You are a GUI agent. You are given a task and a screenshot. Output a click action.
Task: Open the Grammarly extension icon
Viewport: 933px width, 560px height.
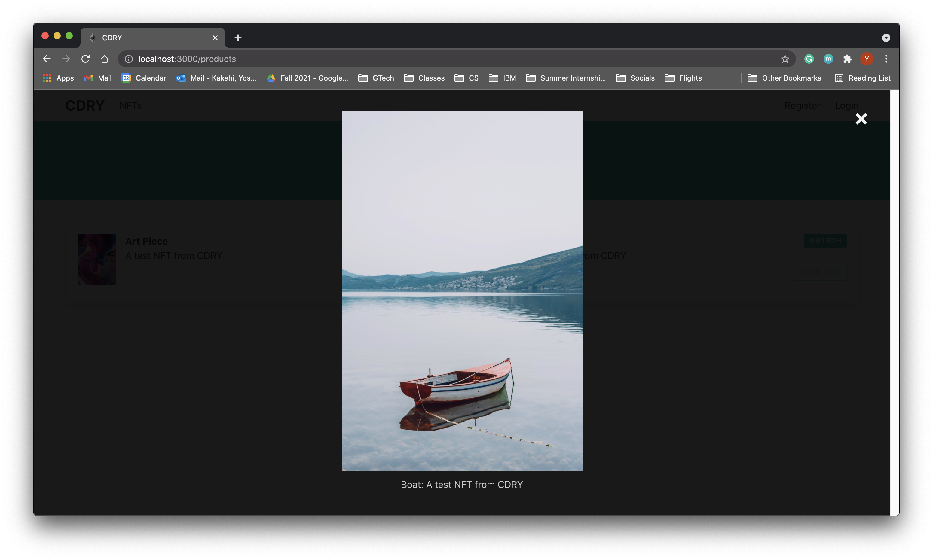tap(809, 59)
